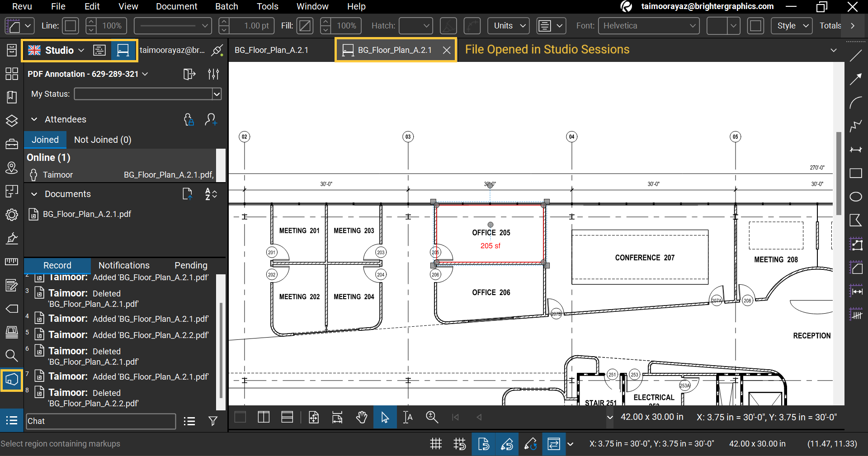Open the Zoom tool
Image resolution: width=868 pixels, height=456 pixels.
click(432, 417)
